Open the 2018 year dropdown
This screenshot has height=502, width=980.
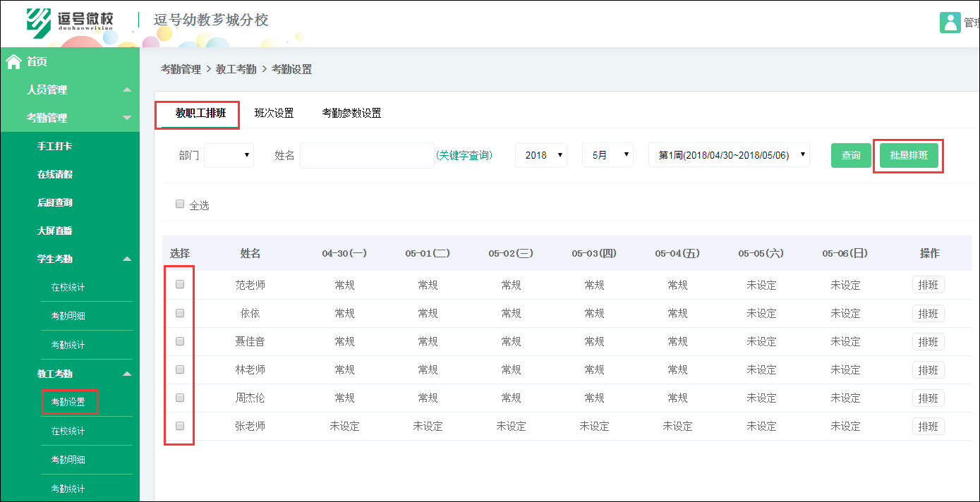pyautogui.click(x=541, y=155)
